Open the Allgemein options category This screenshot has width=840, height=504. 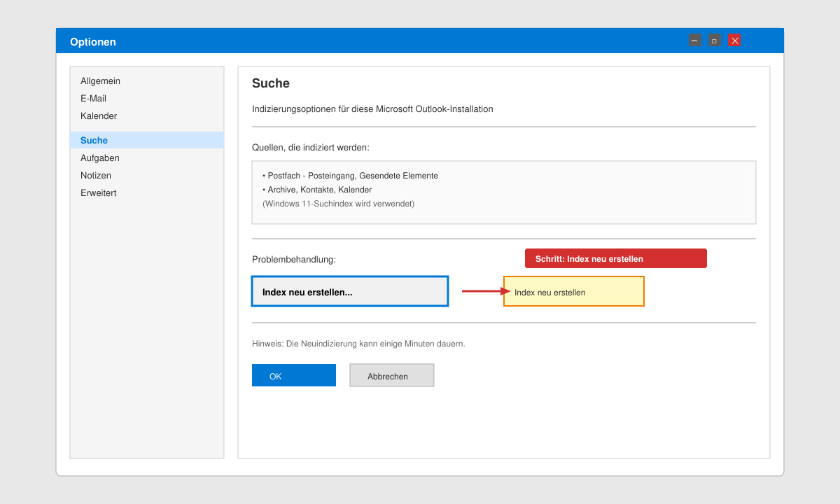[147, 81]
